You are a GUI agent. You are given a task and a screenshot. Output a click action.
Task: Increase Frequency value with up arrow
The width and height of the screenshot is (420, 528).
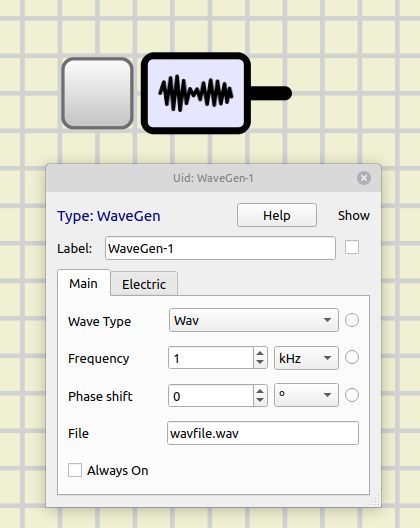tap(260, 354)
